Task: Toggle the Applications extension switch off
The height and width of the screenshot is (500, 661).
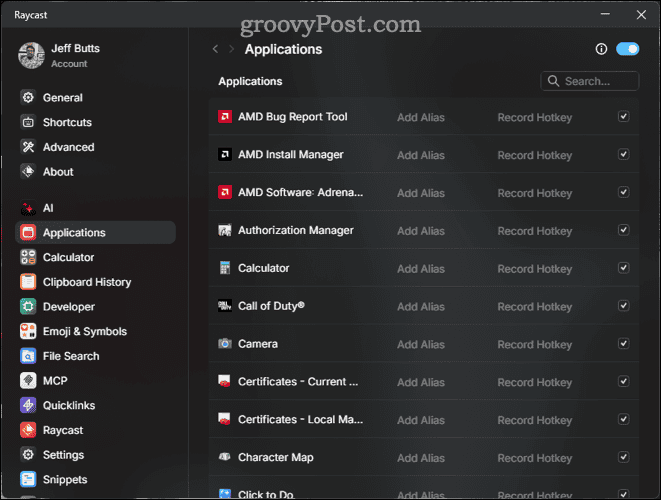Action: [x=627, y=49]
